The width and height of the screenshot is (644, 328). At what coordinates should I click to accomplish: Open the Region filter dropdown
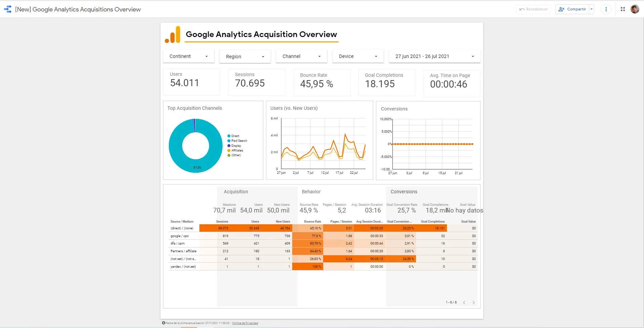coord(245,57)
